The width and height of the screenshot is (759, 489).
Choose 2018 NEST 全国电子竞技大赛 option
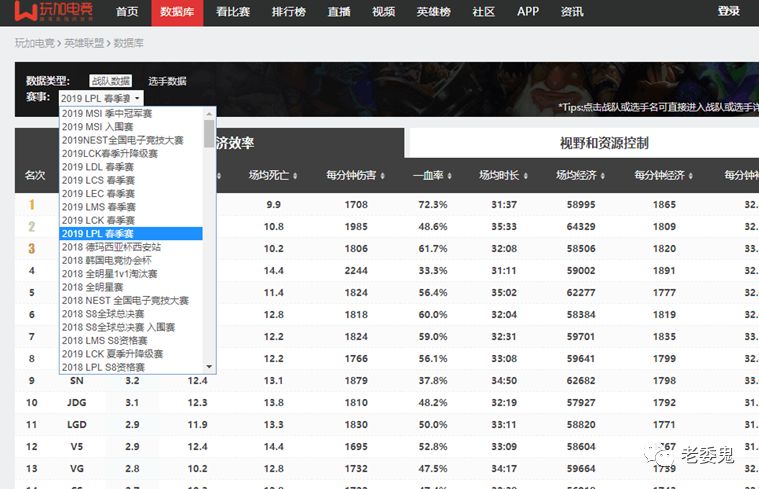click(131, 300)
